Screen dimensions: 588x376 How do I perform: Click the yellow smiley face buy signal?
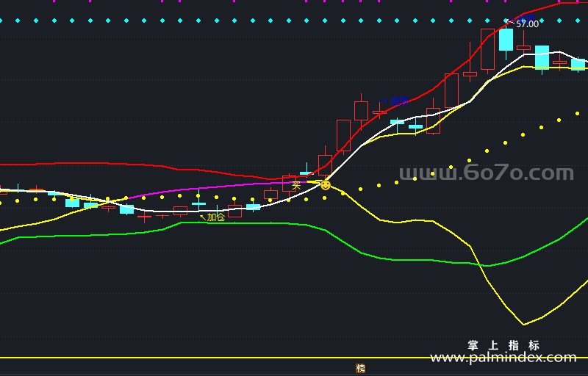tap(326, 185)
